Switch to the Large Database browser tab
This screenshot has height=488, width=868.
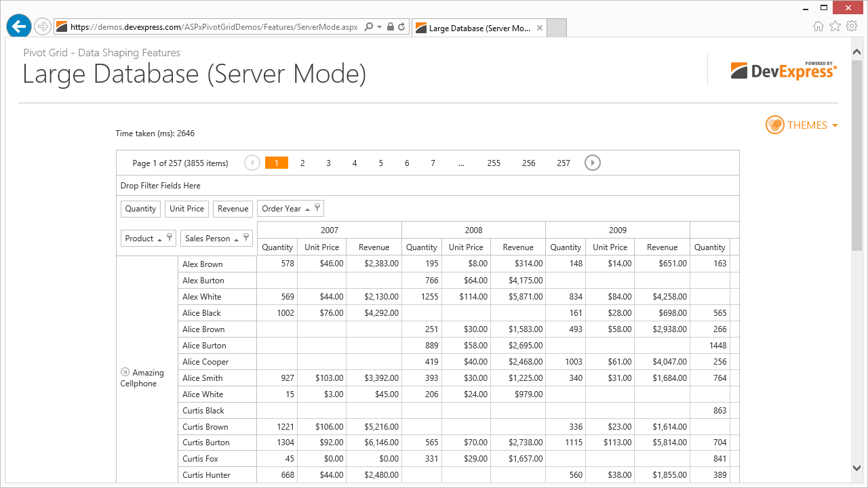479,28
